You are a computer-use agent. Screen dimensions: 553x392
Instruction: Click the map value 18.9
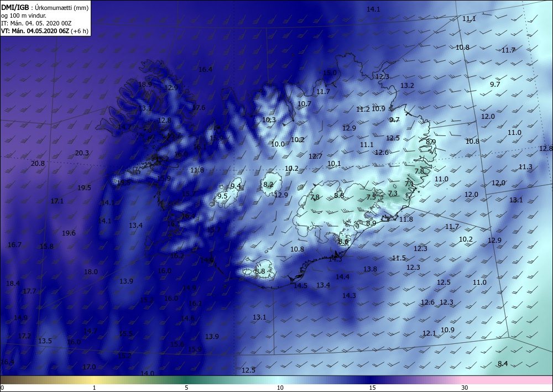[145, 85]
